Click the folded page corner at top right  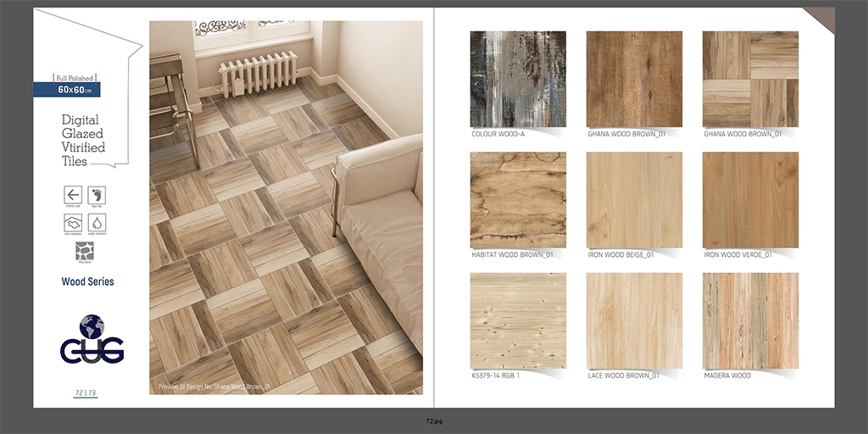(x=822, y=18)
